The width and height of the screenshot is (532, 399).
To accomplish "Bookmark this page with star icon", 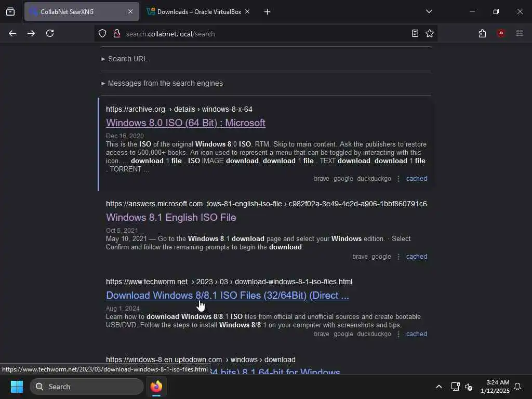I will pos(430,33).
